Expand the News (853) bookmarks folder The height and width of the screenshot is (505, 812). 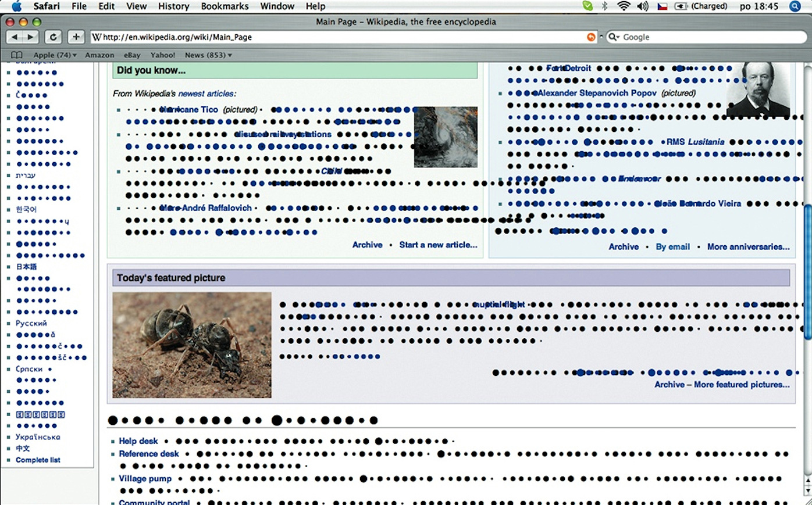click(208, 55)
